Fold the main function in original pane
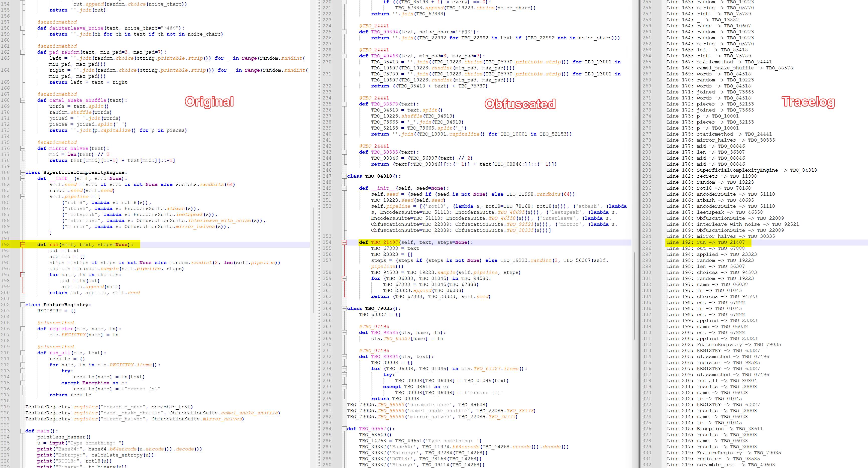 [x=23, y=431]
